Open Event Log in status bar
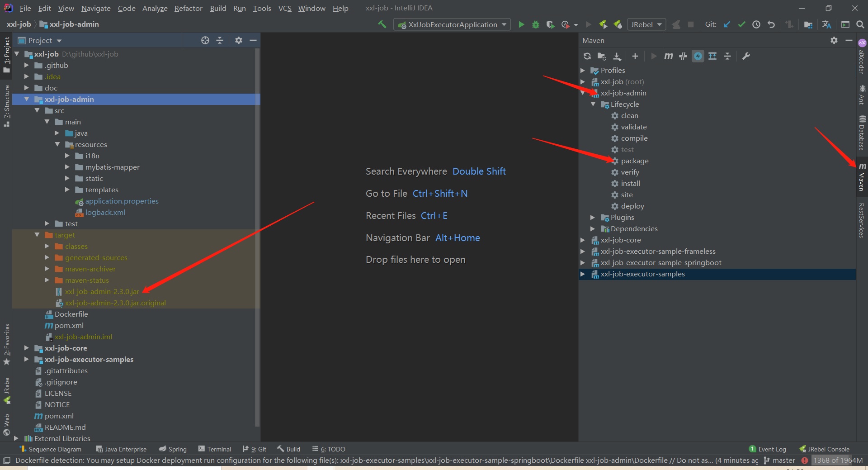 click(768, 449)
